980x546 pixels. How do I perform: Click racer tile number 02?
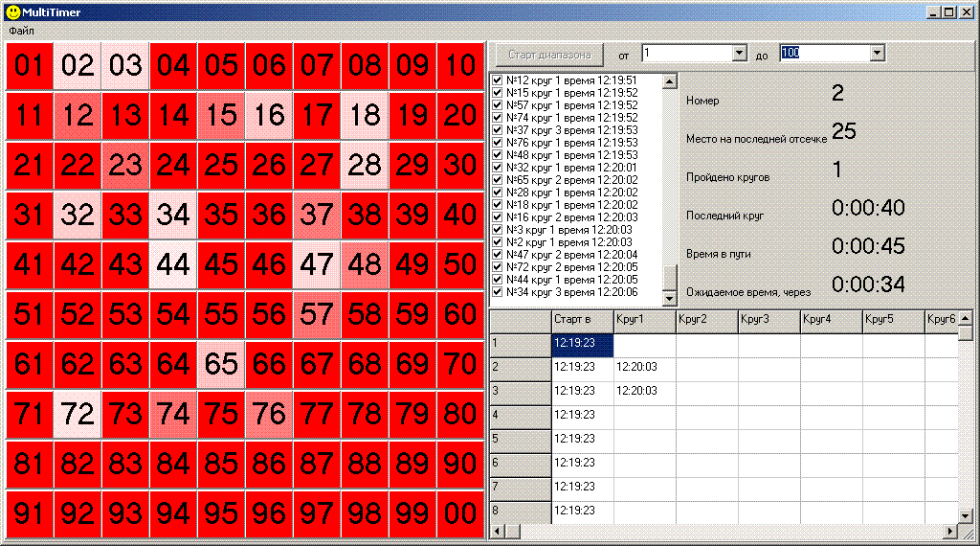(78, 65)
